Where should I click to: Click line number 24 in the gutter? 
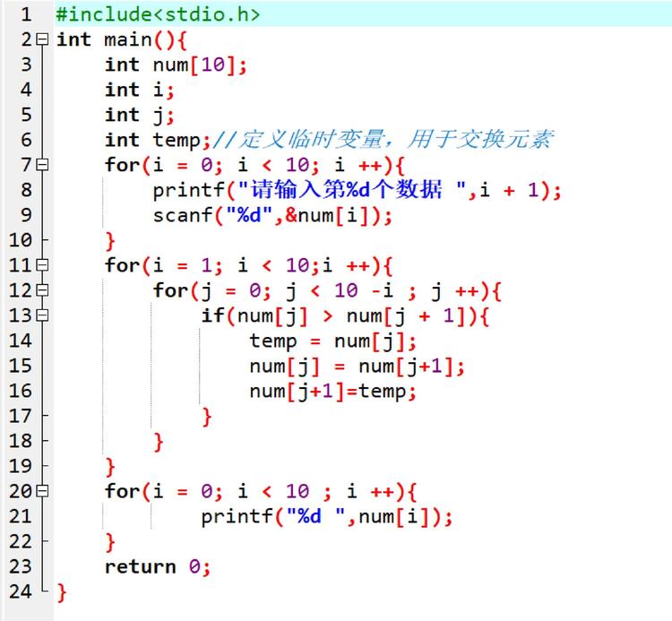(20, 591)
